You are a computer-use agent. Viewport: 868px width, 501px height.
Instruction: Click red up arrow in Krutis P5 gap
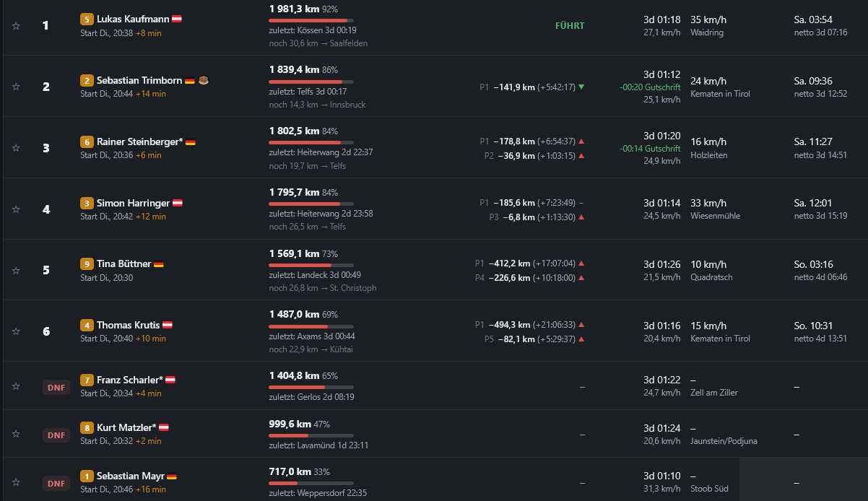(x=581, y=339)
